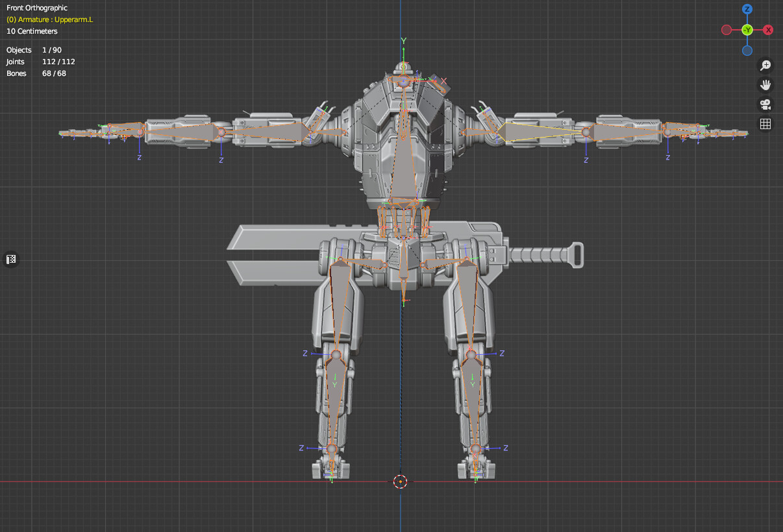The width and height of the screenshot is (783, 532).
Task: Select the zoom magnifier tool
Action: click(x=766, y=65)
